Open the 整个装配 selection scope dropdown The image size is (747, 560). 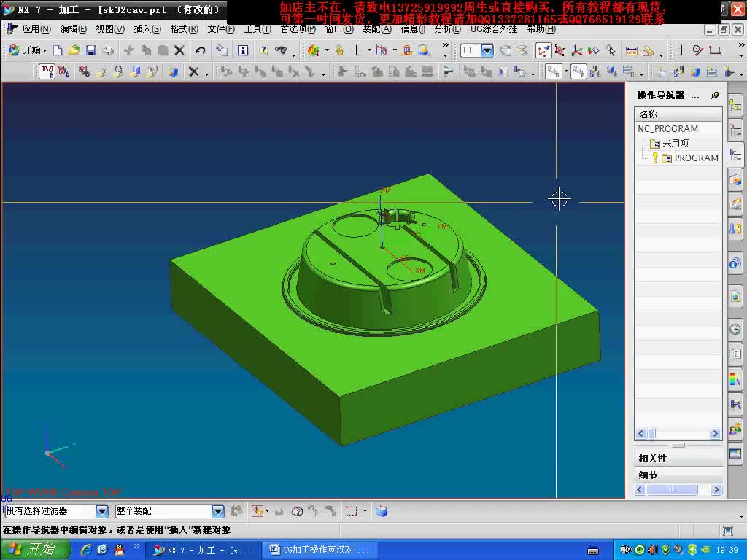(217, 511)
